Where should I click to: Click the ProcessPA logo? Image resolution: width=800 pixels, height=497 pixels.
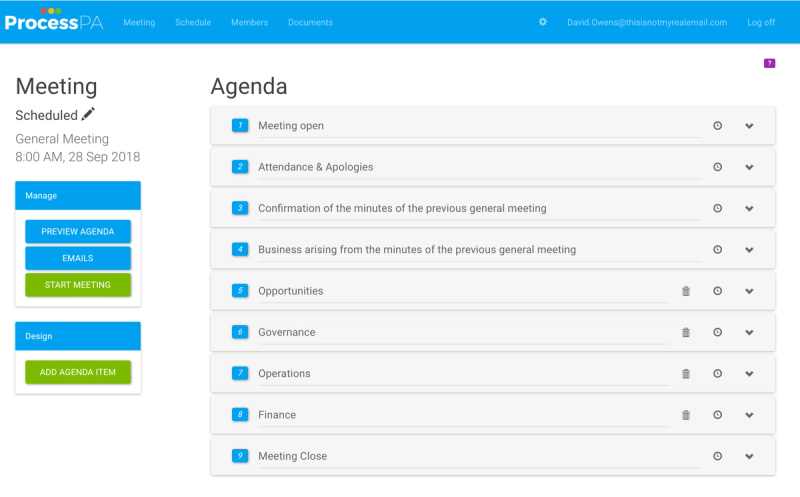(x=54, y=19)
